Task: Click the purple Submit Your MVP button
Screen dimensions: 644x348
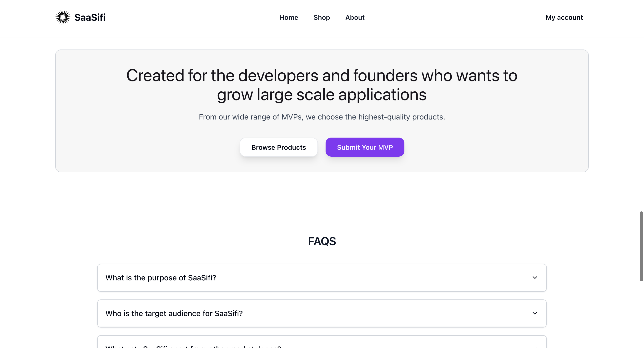Action: (x=365, y=147)
